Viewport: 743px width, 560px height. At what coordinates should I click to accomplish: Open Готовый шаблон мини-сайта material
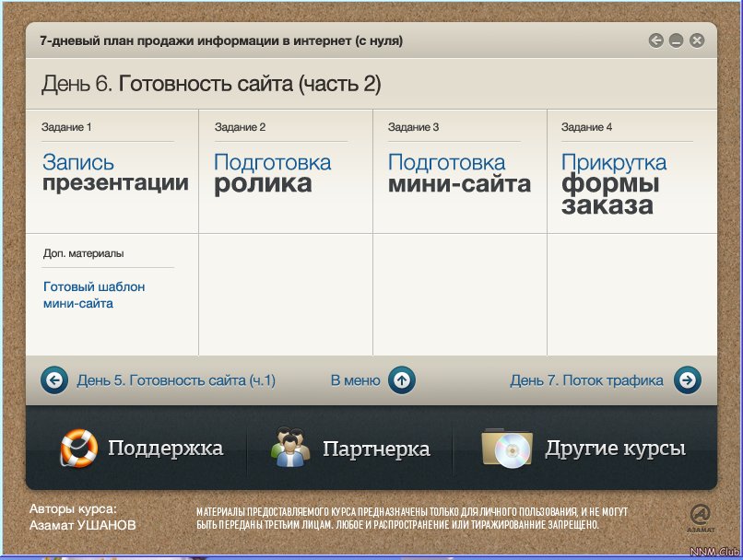point(93,295)
